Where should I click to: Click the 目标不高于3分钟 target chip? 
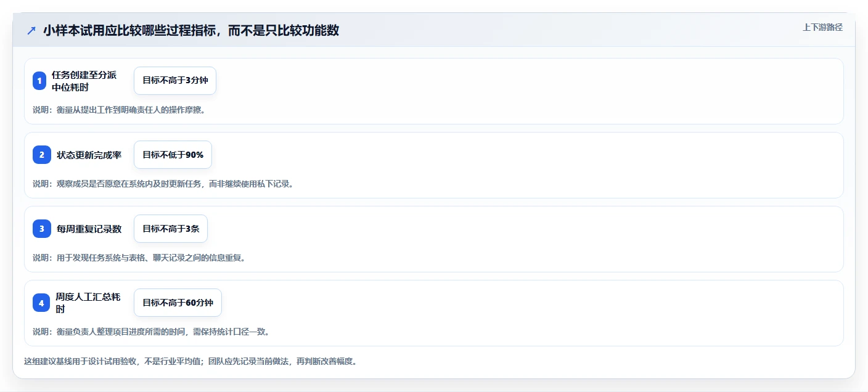click(175, 81)
